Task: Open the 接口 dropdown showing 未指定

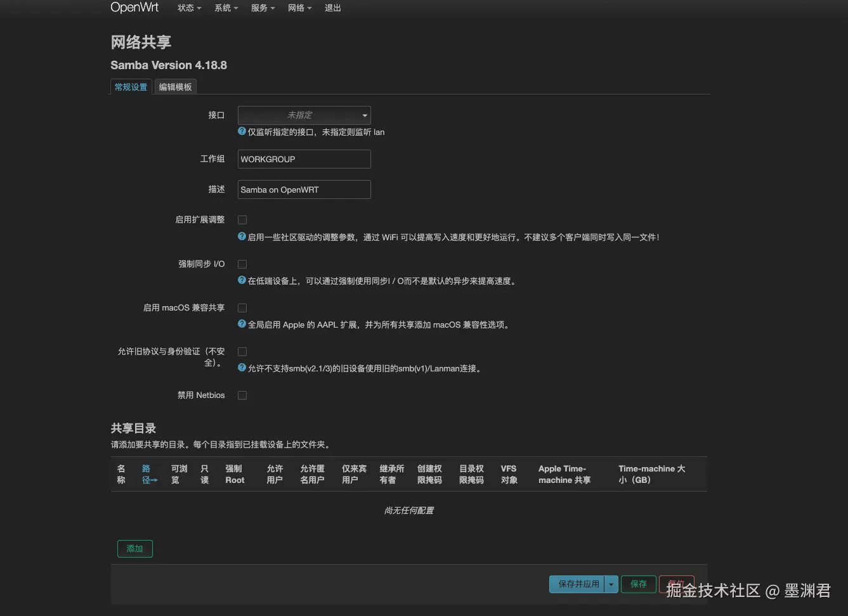Action: pos(304,115)
